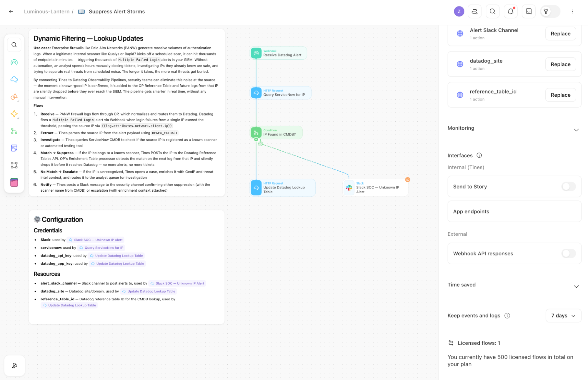Click the Interfaces info icon
The width and height of the screenshot is (588, 380).
(x=479, y=155)
